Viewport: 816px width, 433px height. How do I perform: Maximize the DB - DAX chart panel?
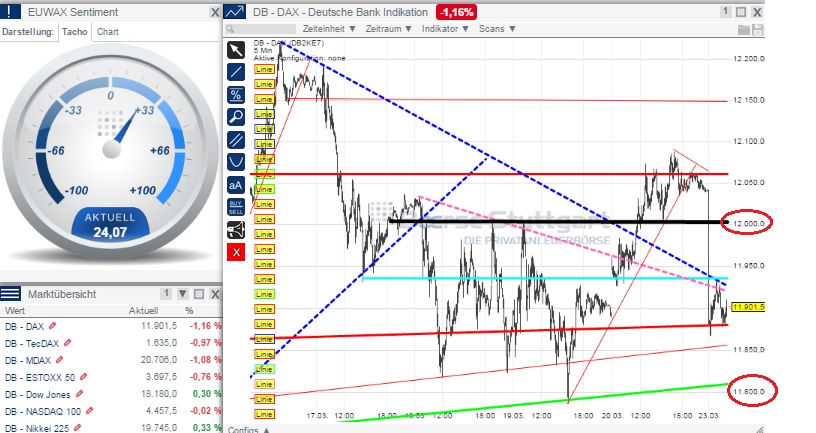click(x=741, y=12)
